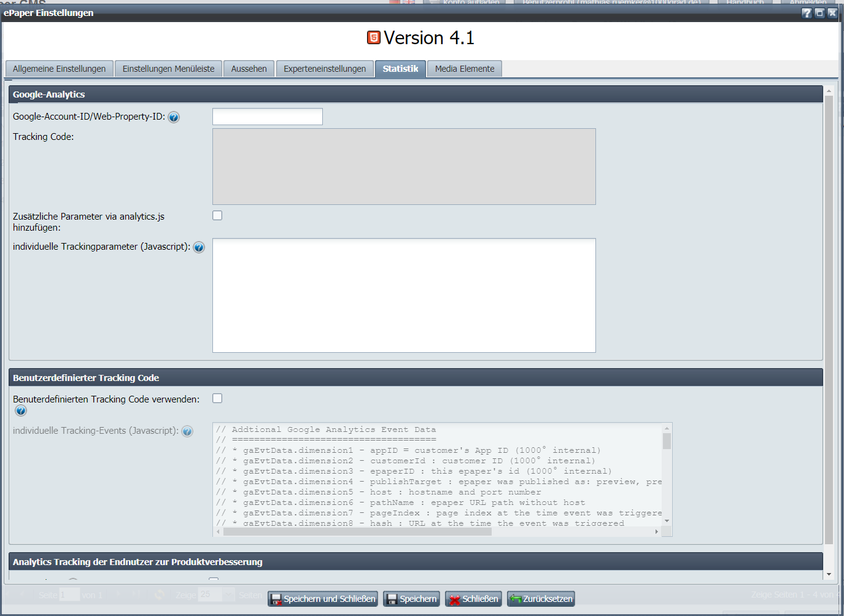This screenshot has width=844, height=616.
Task: Show help for individuelle Tracking-Events
Action: (187, 431)
